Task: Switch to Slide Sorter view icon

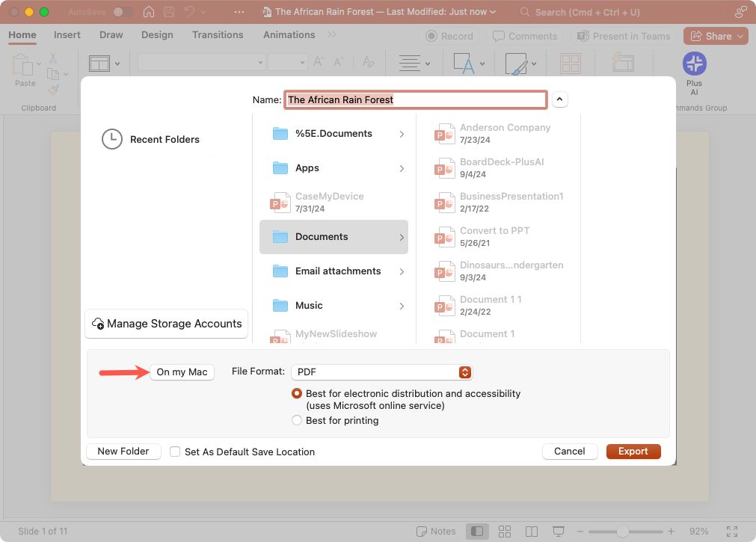Action: click(505, 532)
